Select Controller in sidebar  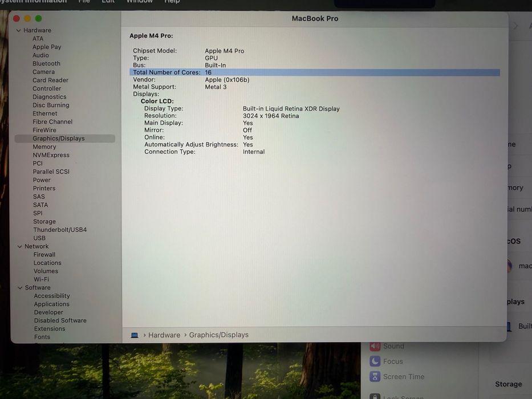pyautogui.click(x=47, y=88)
